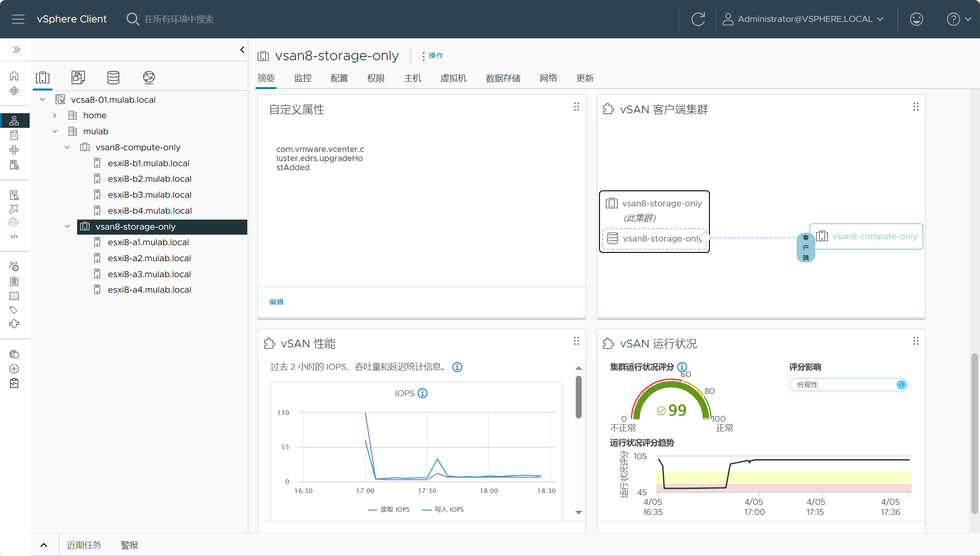This screenshot has height=556, width=980.
Task: Collapse the vsan8-storage-only cluster node
Action: click(x=67, y=227)
